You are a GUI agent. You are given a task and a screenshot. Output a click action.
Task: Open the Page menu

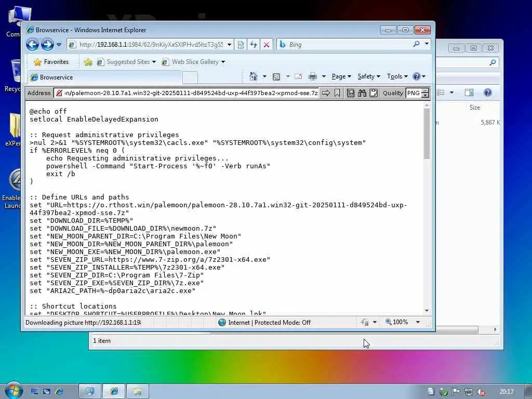[341, 76]
